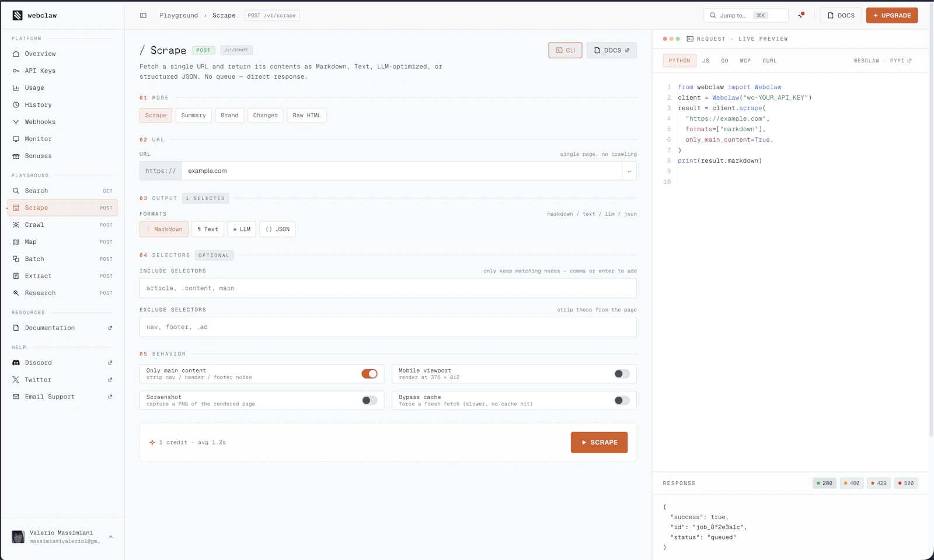Viewport: 934px width, 560px height.
Task: Disable the Only main content toggle
Action: point(370,374)
